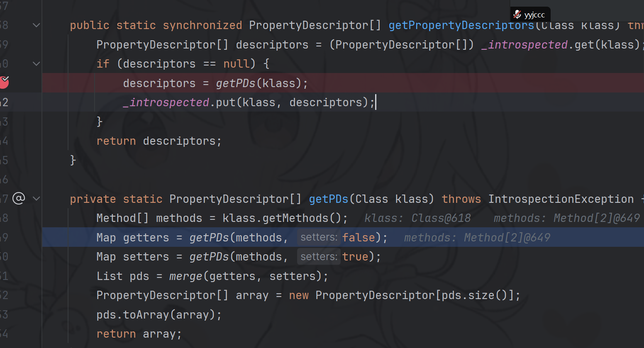644x348 pixels.
Task: Collapse the if (descriptors == null) block
Action: (37, 64)
